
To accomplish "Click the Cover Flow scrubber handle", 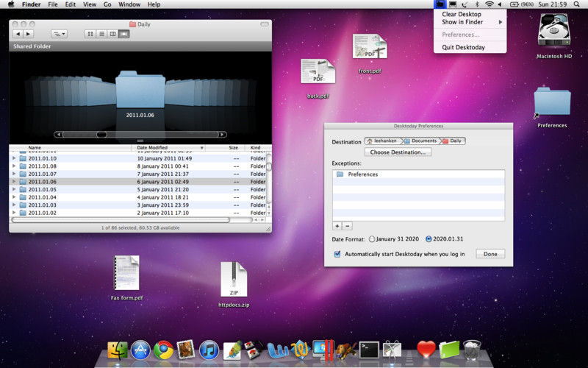I will (x=101, y=135).
